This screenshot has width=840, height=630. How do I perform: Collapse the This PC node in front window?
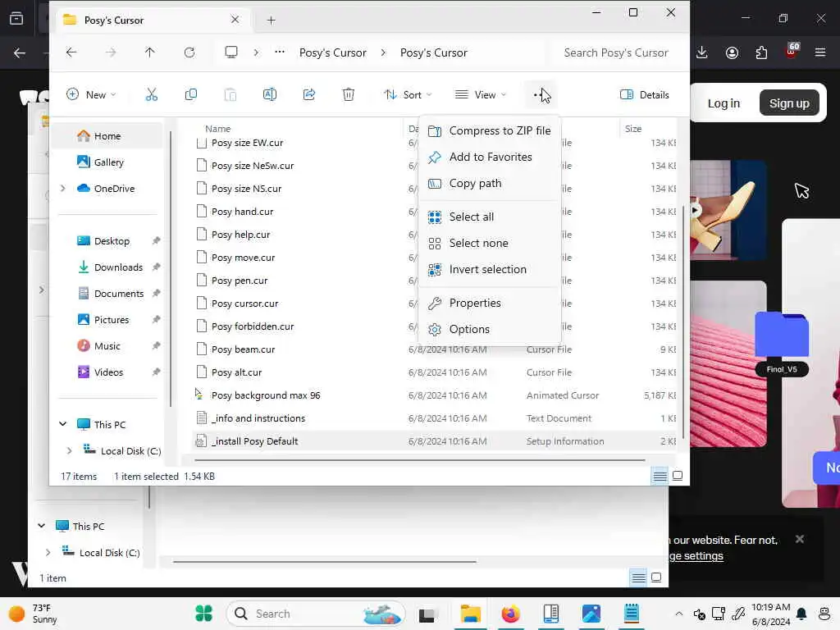tap(62, 424)
